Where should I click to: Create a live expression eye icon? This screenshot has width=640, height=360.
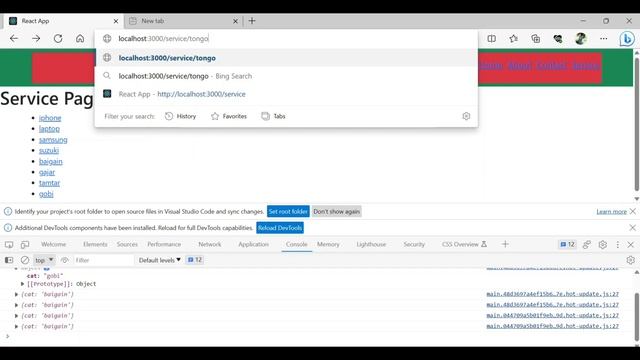[64, 260]
